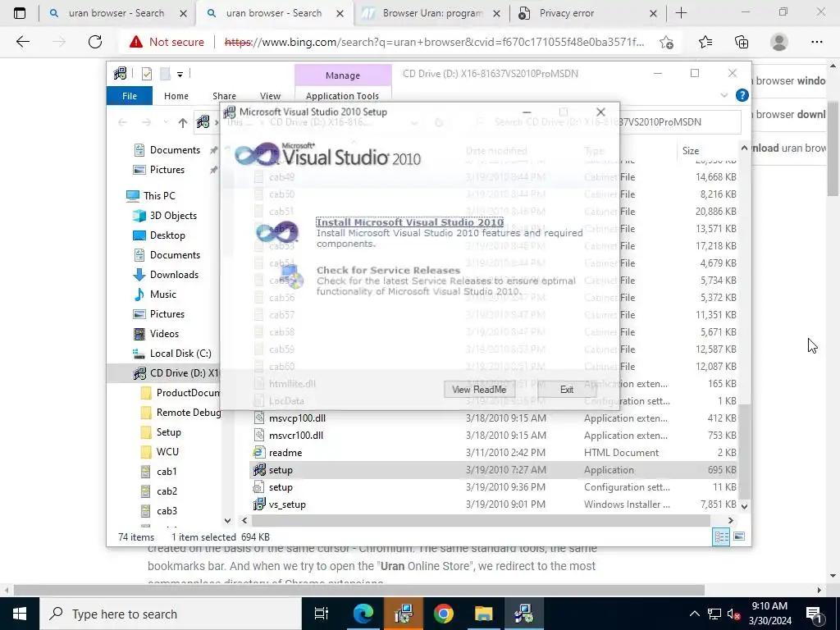
Task: Select Videos in navigation pane
Action: coord(164,334)
